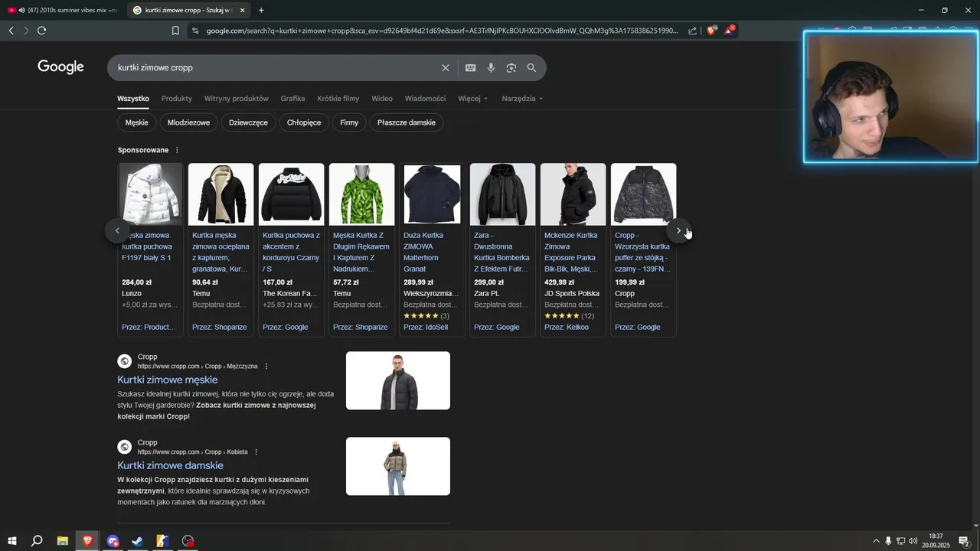Screen dimensions: 980x551
Task: Expand the Narzędzia dropdown
Action: click(522, 99)
